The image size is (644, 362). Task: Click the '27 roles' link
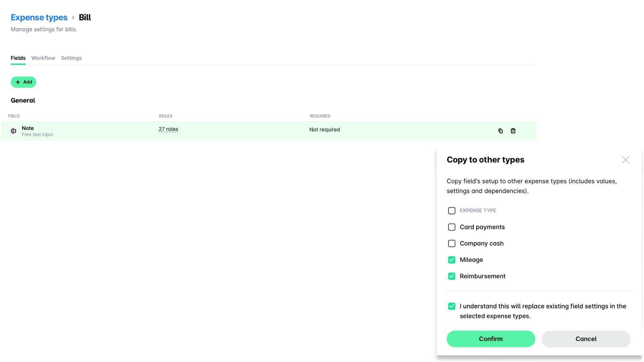click(x=168, y=129)
